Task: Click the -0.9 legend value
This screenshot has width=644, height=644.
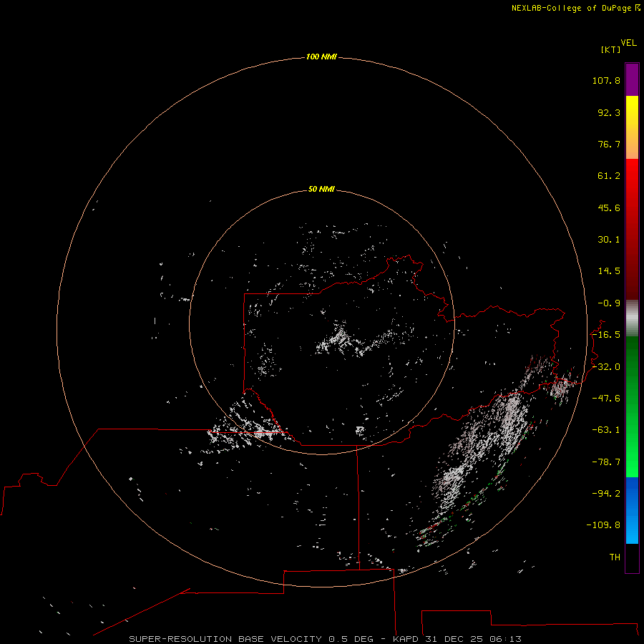Action: pos(609,303)
